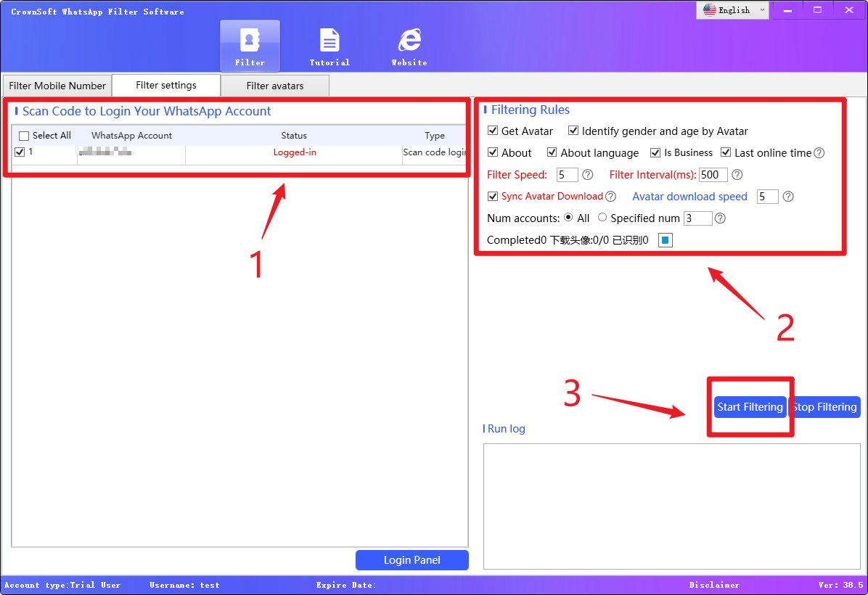This screenshot has height=595, width=868.
Task: Click help icon beside Last online time
Action: click(x=819, y=153)
